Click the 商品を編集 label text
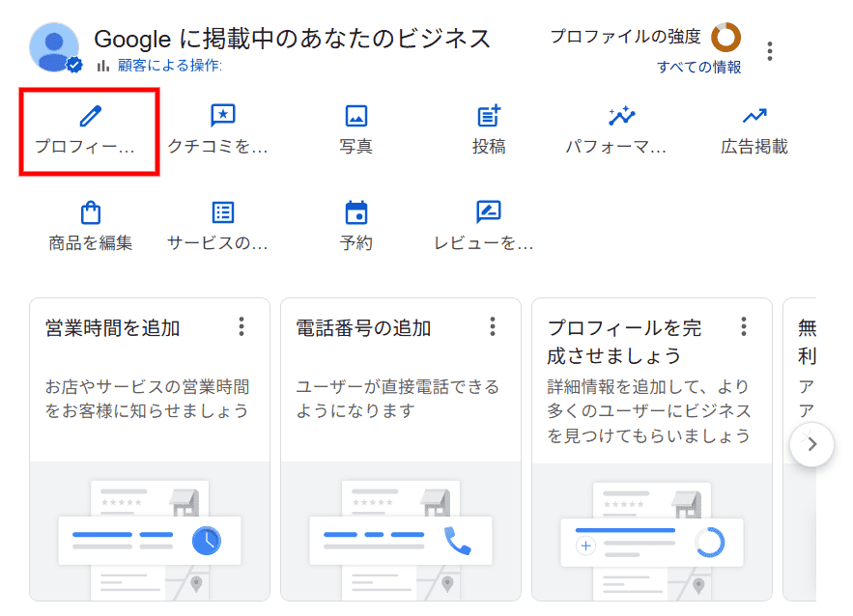Image resolution: width=853 pixels, height=616 pixels. click(x=90, y=243)
